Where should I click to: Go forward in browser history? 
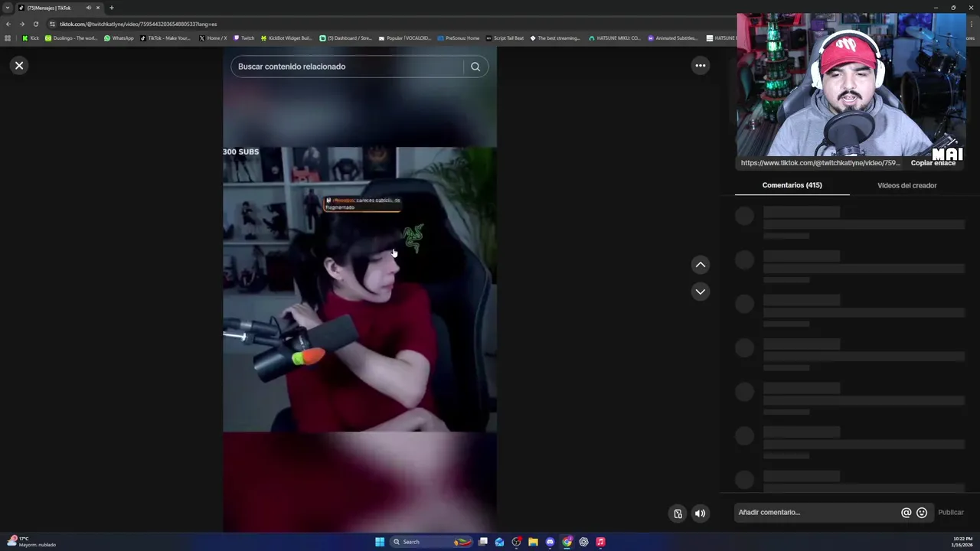(x=21, y=24)
